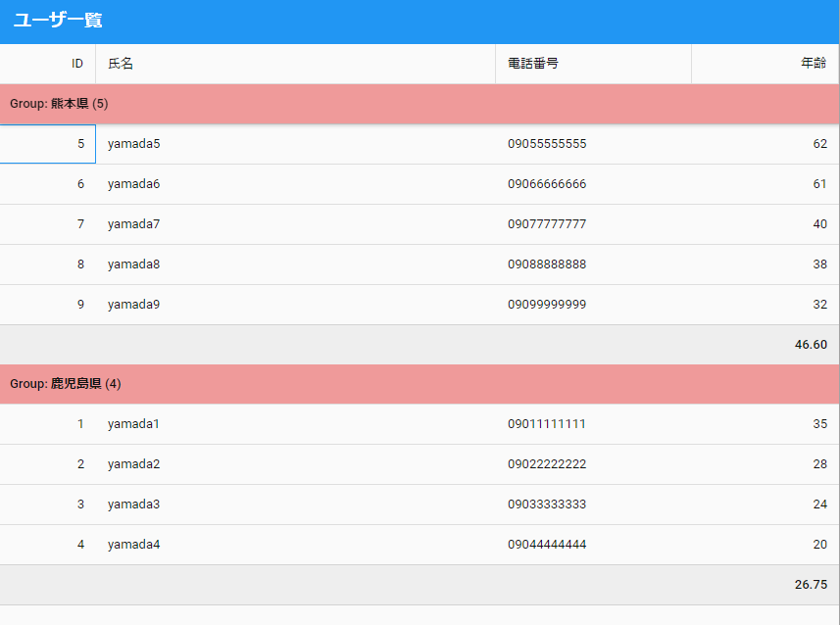Select phone number 09066666666

point(593,184)
